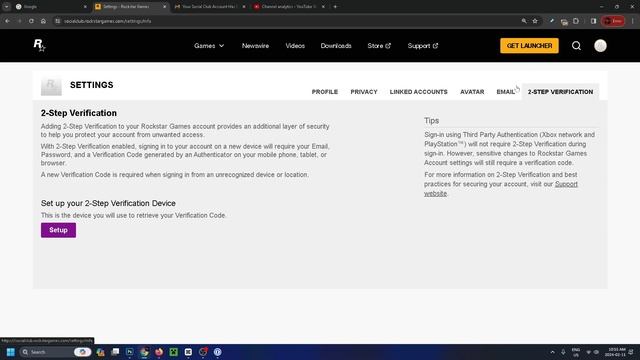Switch to the LINKED ACCOUNTS tab
The width and height of the screenshot is (640, 360).
click(418, 92)
